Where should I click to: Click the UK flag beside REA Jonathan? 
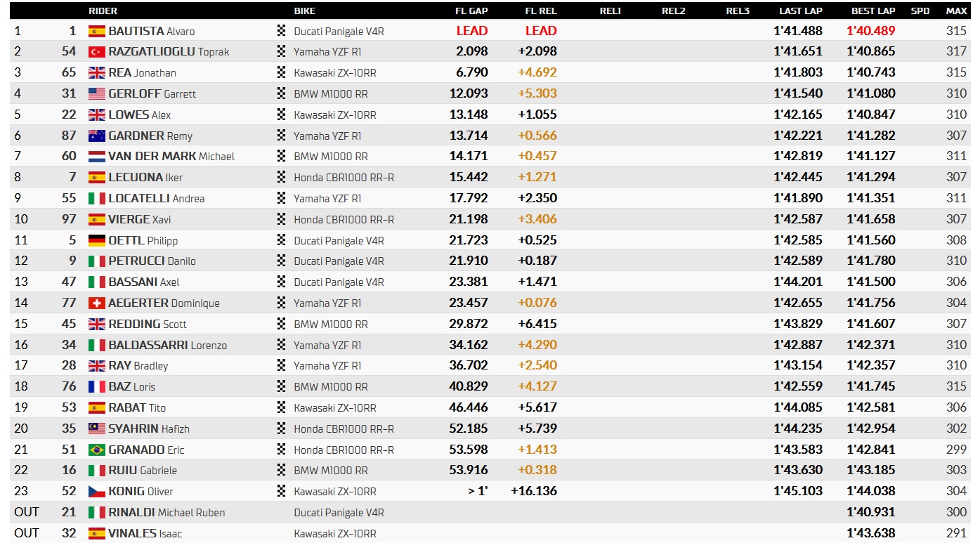tap(97, 73)
